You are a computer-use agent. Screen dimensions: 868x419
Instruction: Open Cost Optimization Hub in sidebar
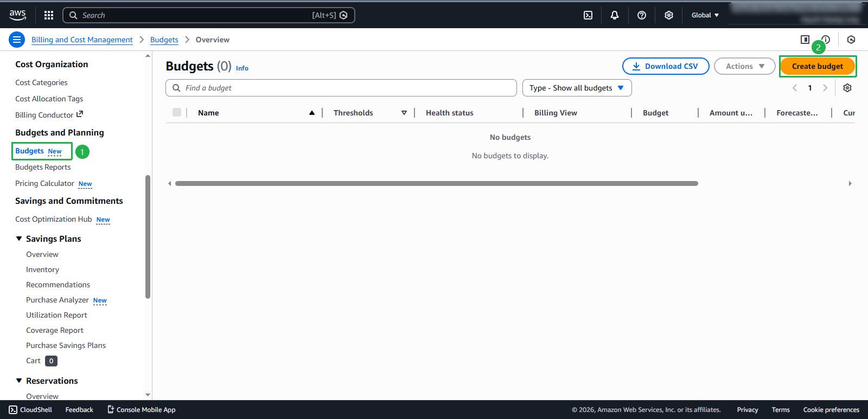(x=54, y=219)
